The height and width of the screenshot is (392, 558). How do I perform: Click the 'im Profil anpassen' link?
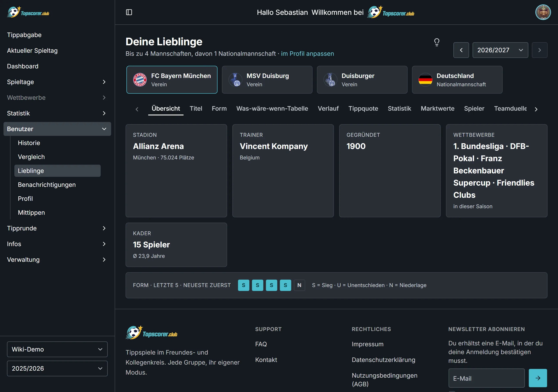pyautogui.click(x=307, y=54)
